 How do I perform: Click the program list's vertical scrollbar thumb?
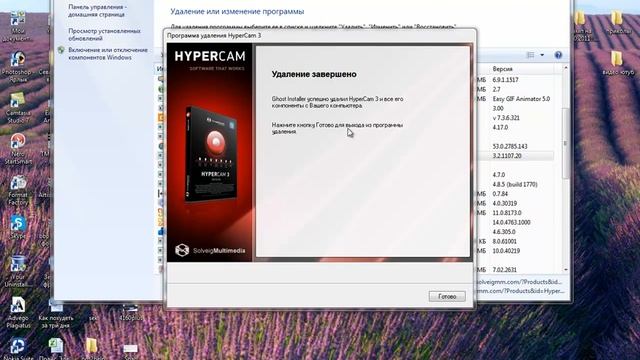click(x=566, y=143)
